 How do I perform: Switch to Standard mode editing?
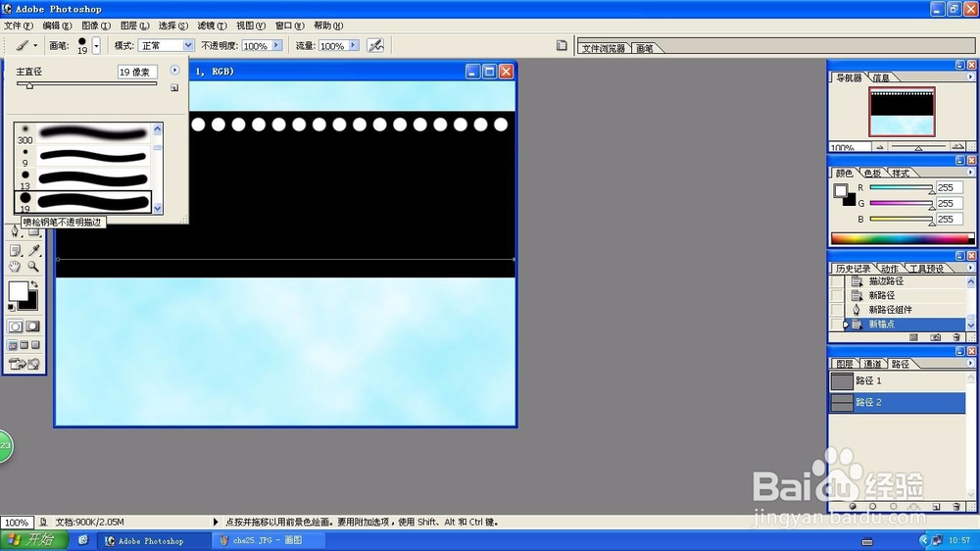click(x=15, y=326)
